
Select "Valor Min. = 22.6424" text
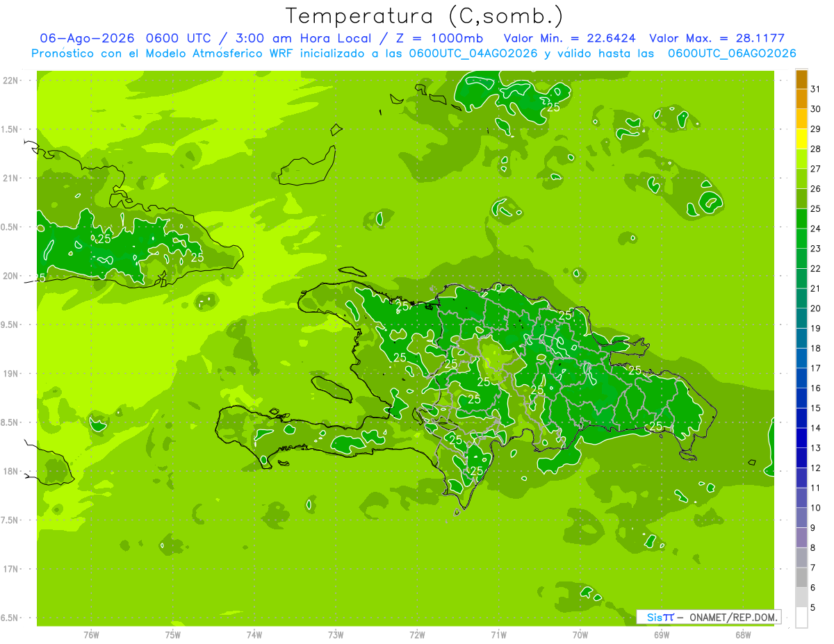[569, 38]
